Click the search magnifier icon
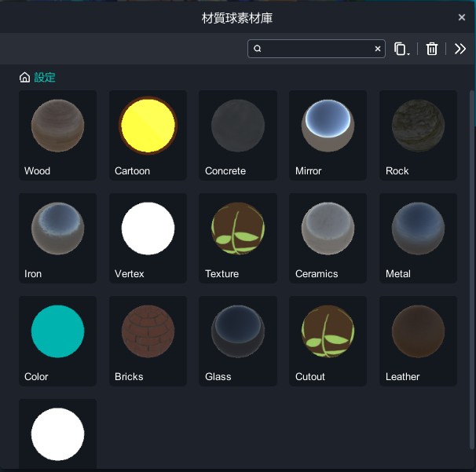 click(258, 49)
